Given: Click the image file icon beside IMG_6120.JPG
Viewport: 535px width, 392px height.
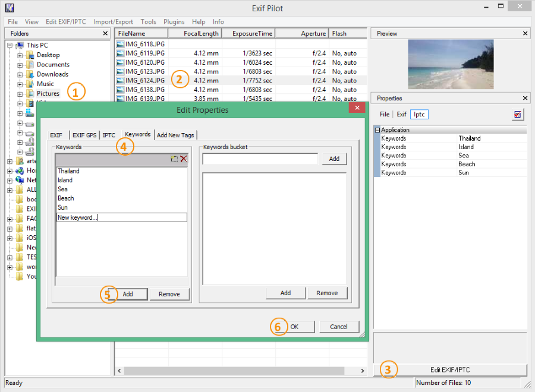Looking at the screenshot, I should coord(120,62).
